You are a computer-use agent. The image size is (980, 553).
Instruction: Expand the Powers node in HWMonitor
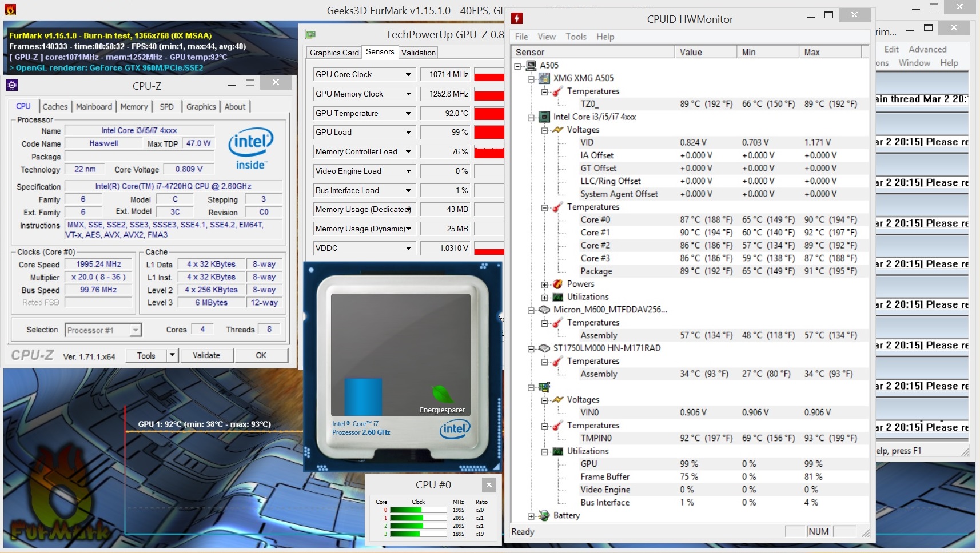[x=545, y=284]
